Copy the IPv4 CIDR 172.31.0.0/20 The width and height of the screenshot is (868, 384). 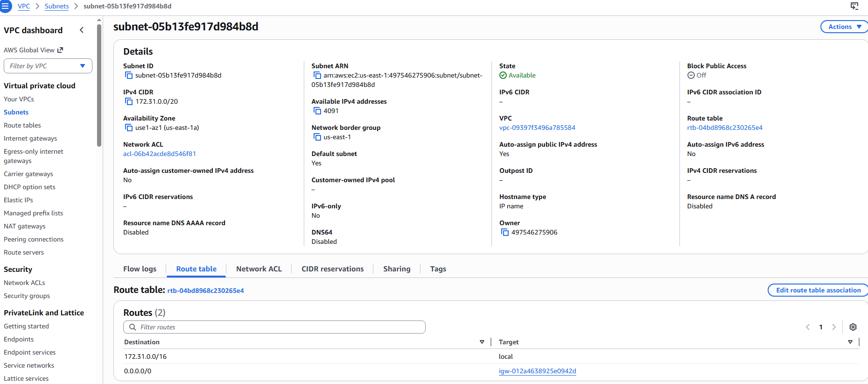[129, 102]
